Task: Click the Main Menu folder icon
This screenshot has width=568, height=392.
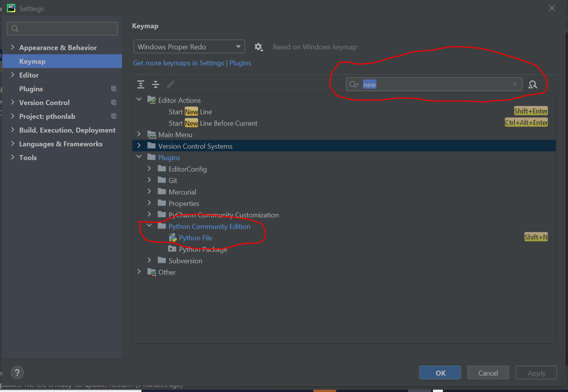Action: coord(151,135)
